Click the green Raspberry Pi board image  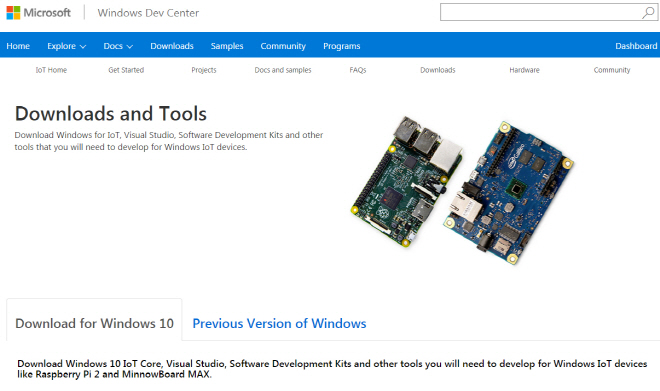[407, 181]
